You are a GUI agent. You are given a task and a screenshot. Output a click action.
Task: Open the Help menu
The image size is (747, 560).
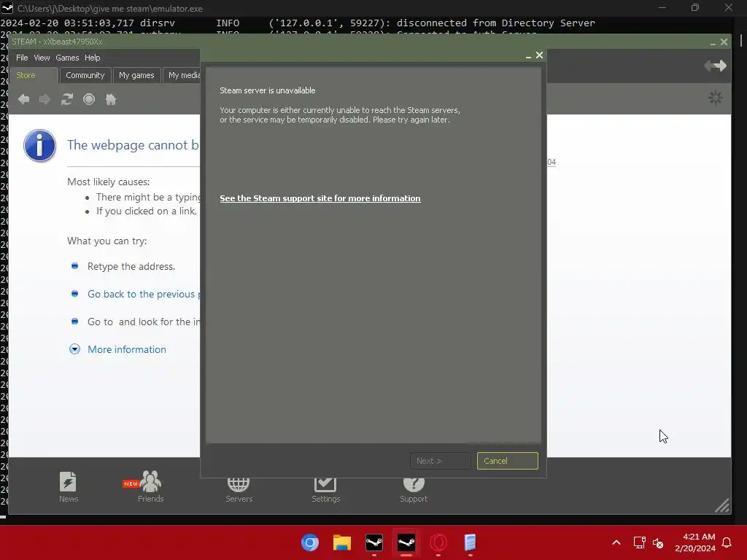click(x=93, y=58)
